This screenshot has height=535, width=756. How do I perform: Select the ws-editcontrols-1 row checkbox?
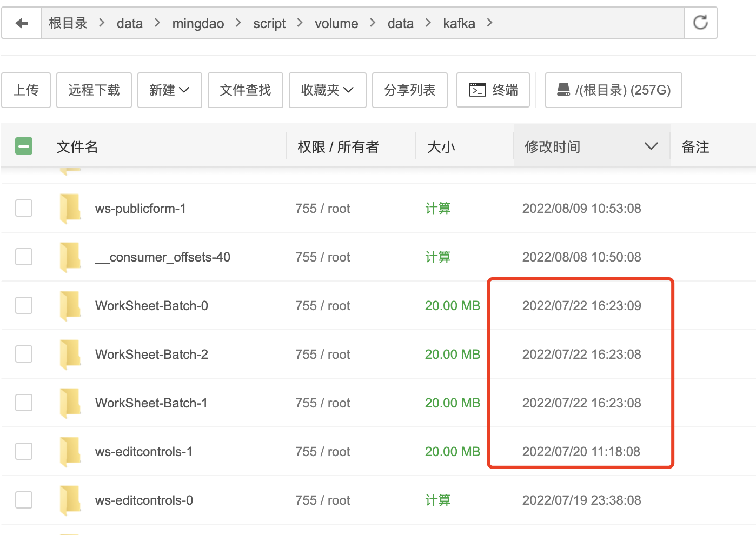(24, 452)
